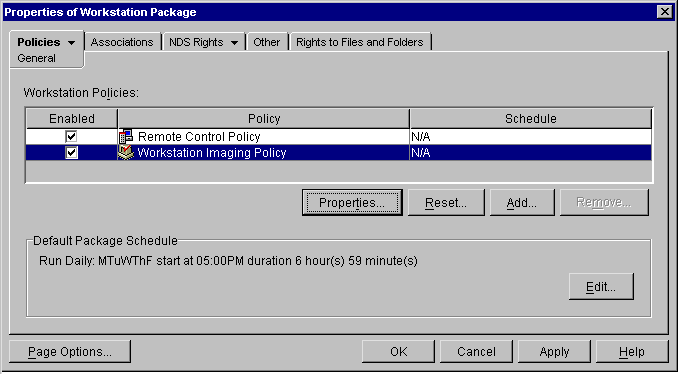Image resolution: width=678 pixels, height=374 pixels.
Task: Edit the default package schedule
Action: 601,286
